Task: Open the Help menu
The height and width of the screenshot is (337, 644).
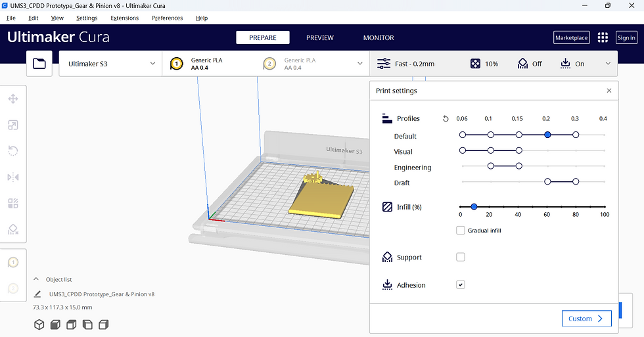Action: coord(202,18)
